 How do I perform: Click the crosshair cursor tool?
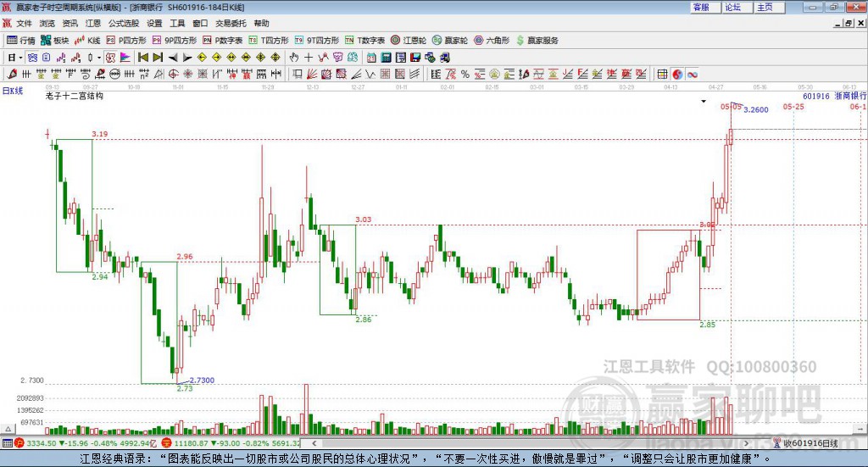coord(309,58)
